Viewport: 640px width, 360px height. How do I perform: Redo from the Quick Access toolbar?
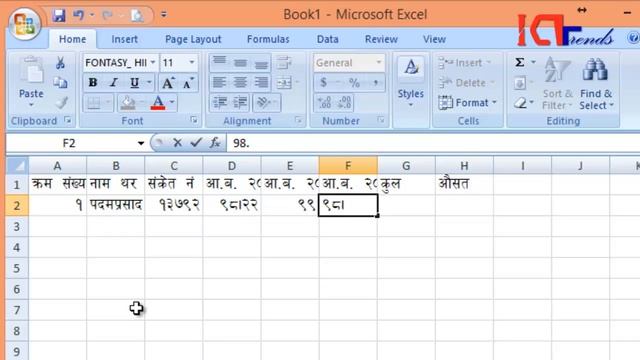[107, 16]
